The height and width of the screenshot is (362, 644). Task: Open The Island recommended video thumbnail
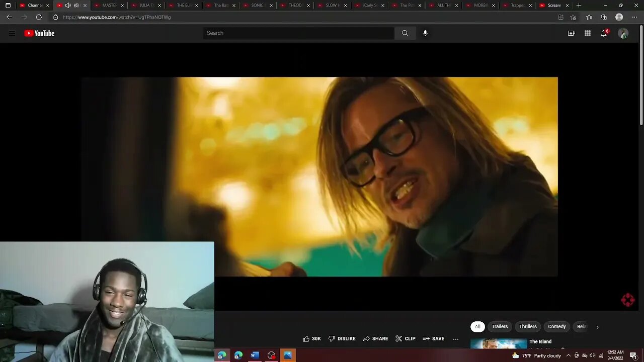498,343
